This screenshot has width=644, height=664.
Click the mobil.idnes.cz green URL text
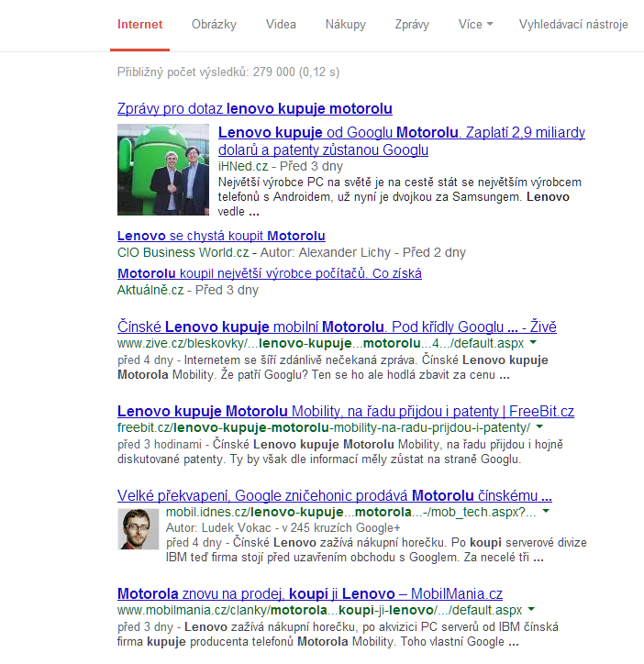350,512
